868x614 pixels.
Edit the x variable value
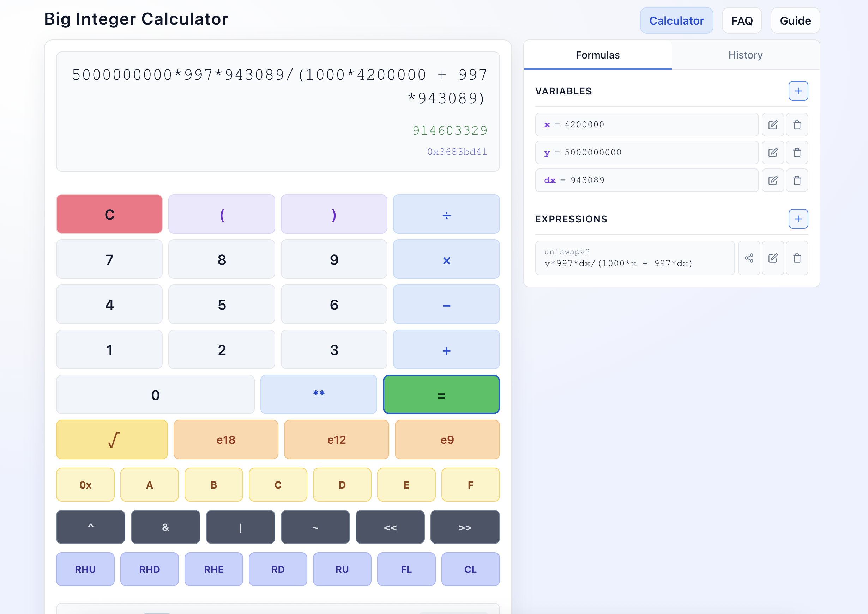point(773,124)
